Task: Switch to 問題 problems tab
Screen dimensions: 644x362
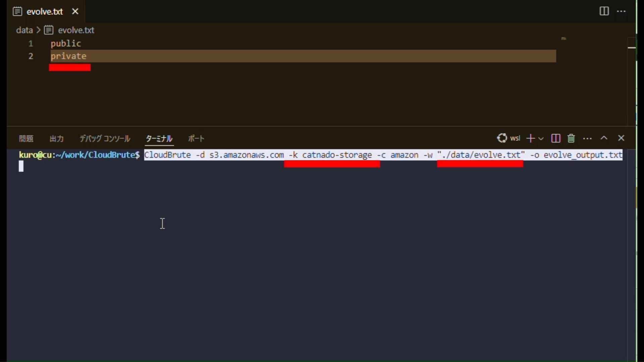Action: (x=26, y=138)
